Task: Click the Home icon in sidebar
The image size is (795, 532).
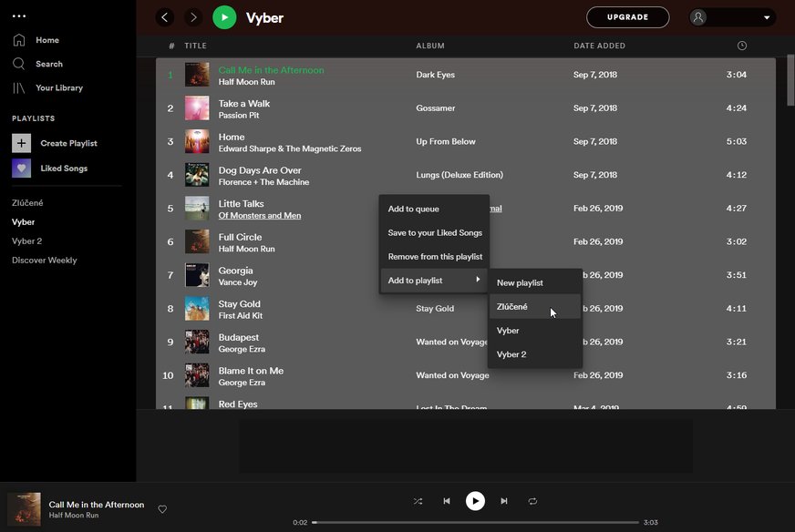Action: click(19, 40)
